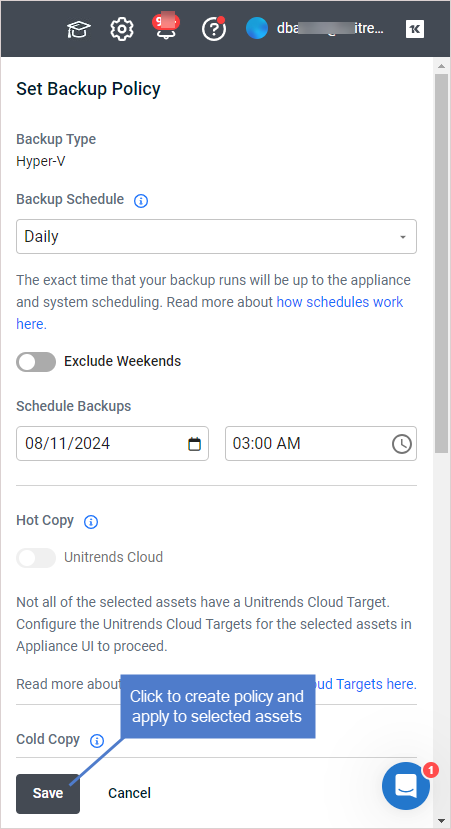Click the Kaseya K logo icon
The height and width of the screenshot is (829, 451).
click(x=415, y=29)
